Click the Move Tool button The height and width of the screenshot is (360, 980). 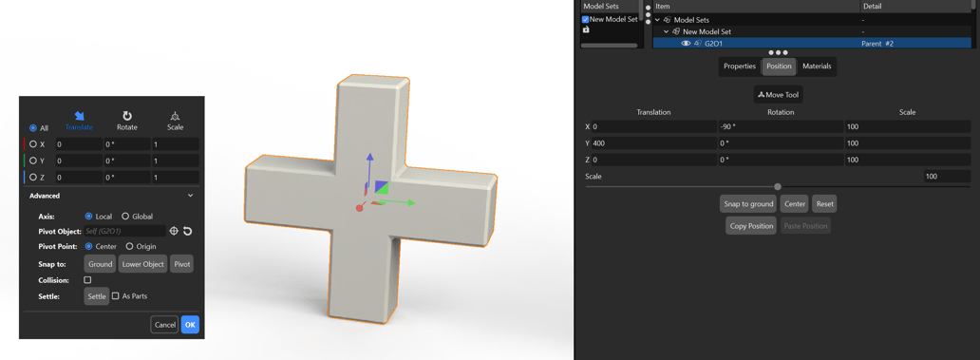(x=778, y=95)
